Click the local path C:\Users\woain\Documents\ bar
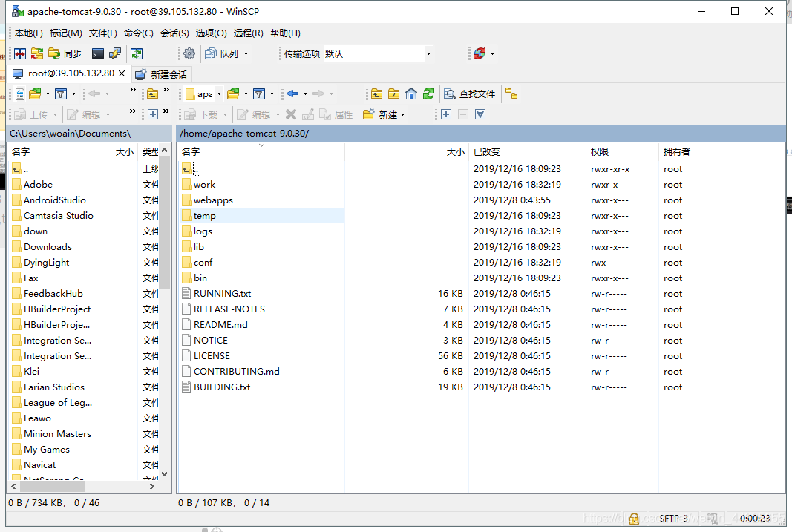Screen dimensions: 792x532 tap(89, 134)
